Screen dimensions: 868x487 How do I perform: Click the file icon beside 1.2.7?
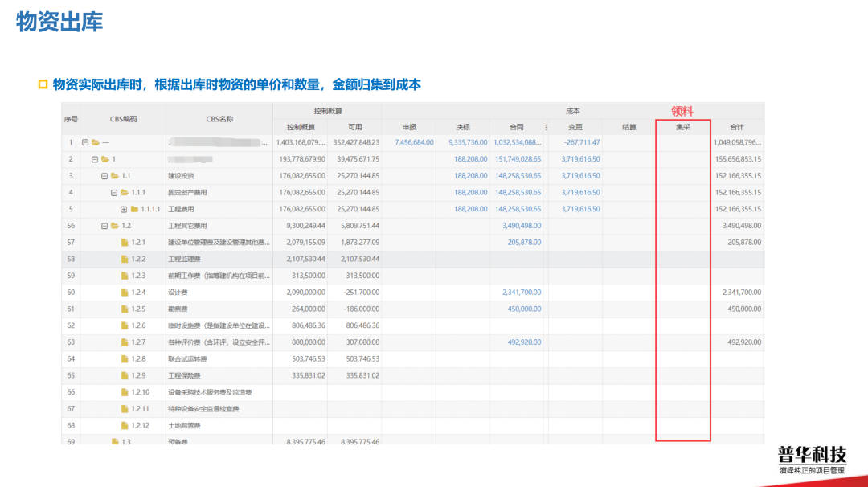coord(125,342)
